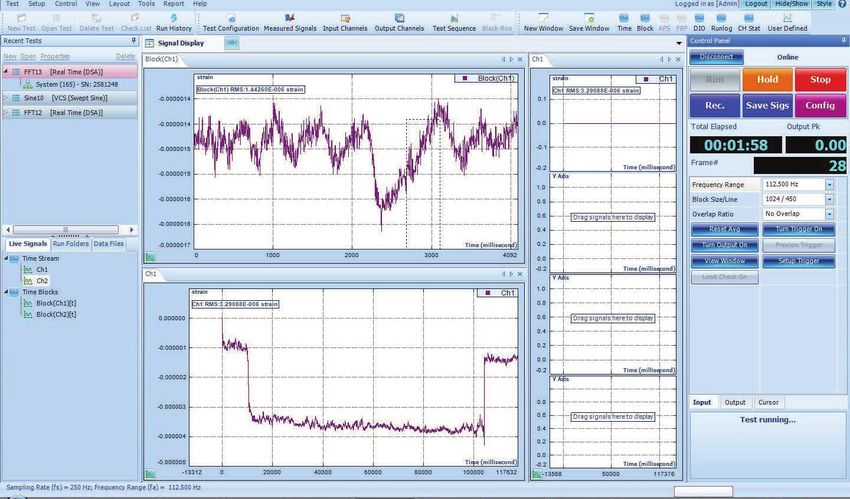850x499 pixels.
Task: Open the Control menu
Action: (66, 4)
